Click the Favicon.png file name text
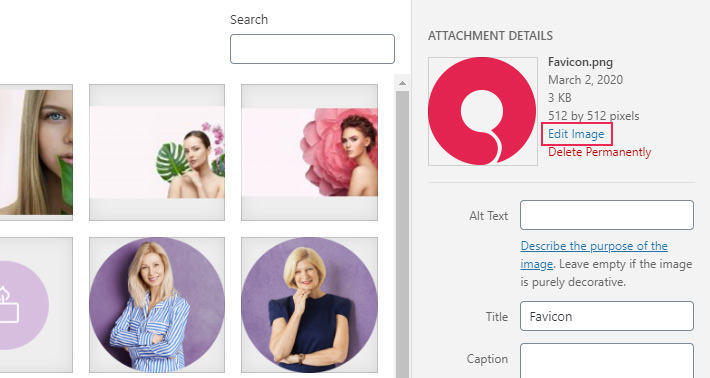710x378 pixels. (x=580, y=62)
